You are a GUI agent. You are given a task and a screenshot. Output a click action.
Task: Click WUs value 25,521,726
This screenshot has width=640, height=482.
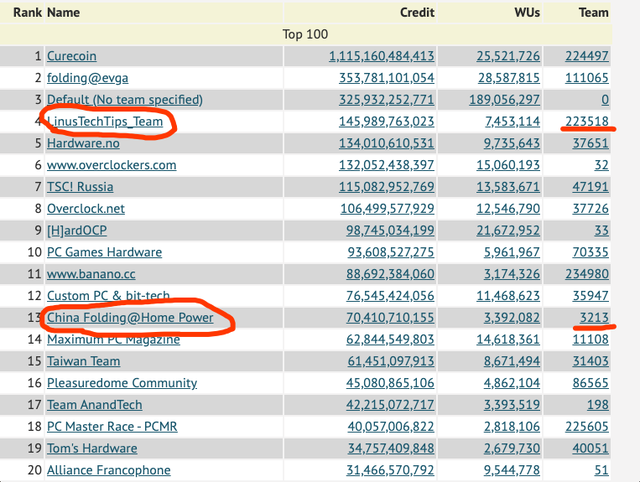coord(508,56)
